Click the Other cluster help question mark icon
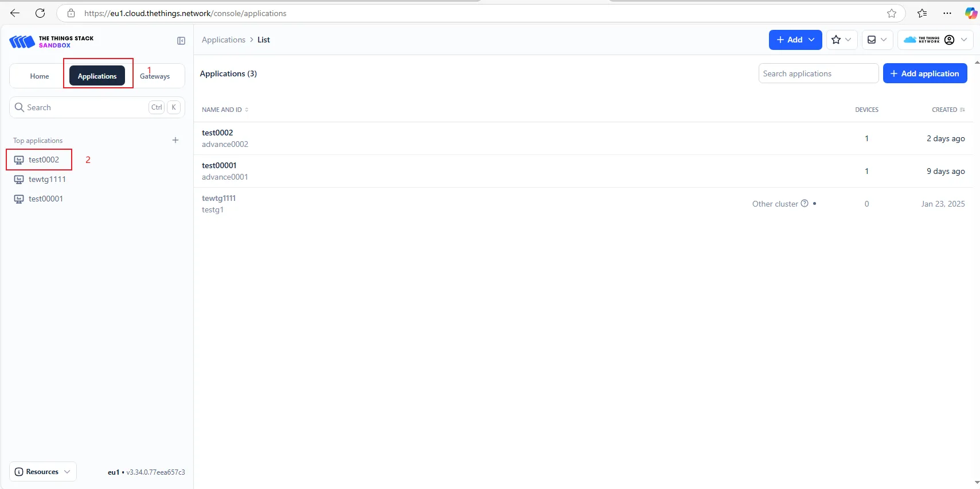 pos(805,204)
